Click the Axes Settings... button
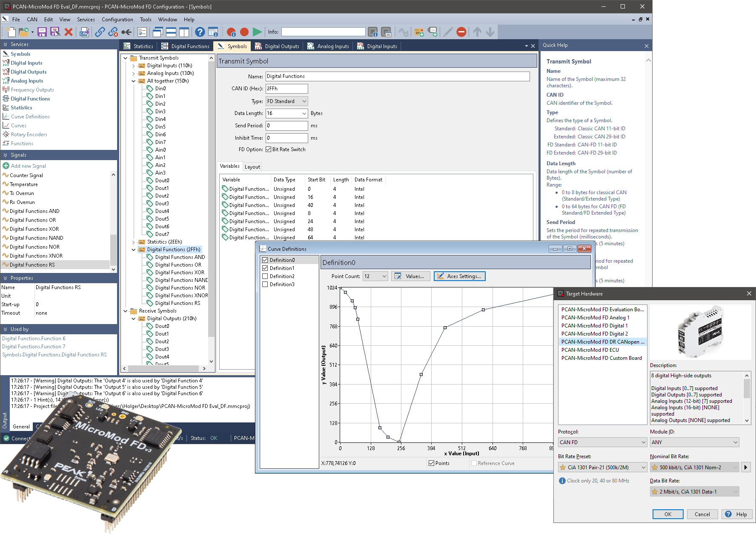 coord(460,276)
